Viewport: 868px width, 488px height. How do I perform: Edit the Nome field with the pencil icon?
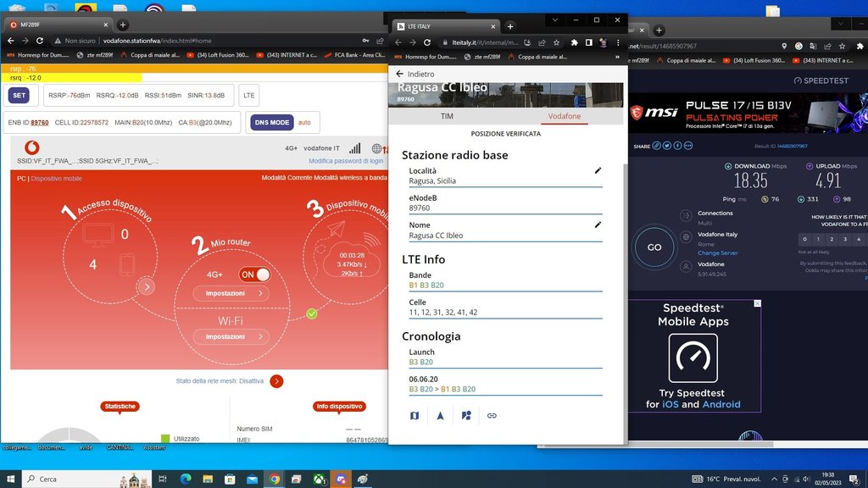[598, 225]
